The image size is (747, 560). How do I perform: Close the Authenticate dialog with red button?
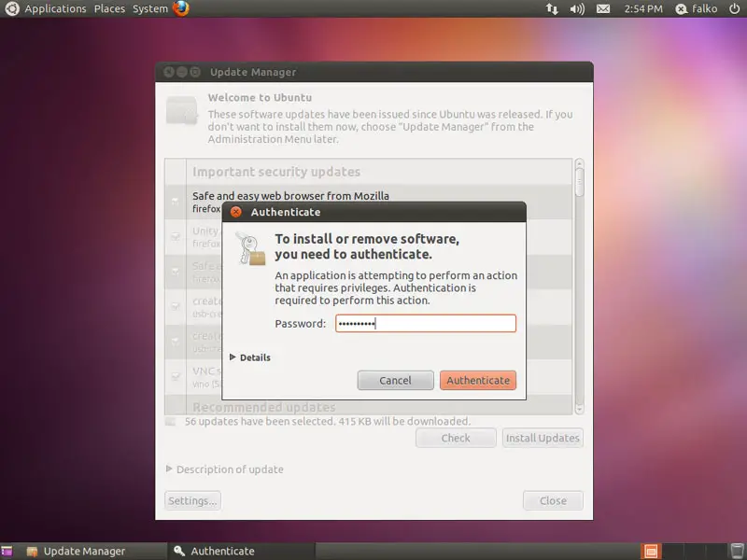coord(236,212)
